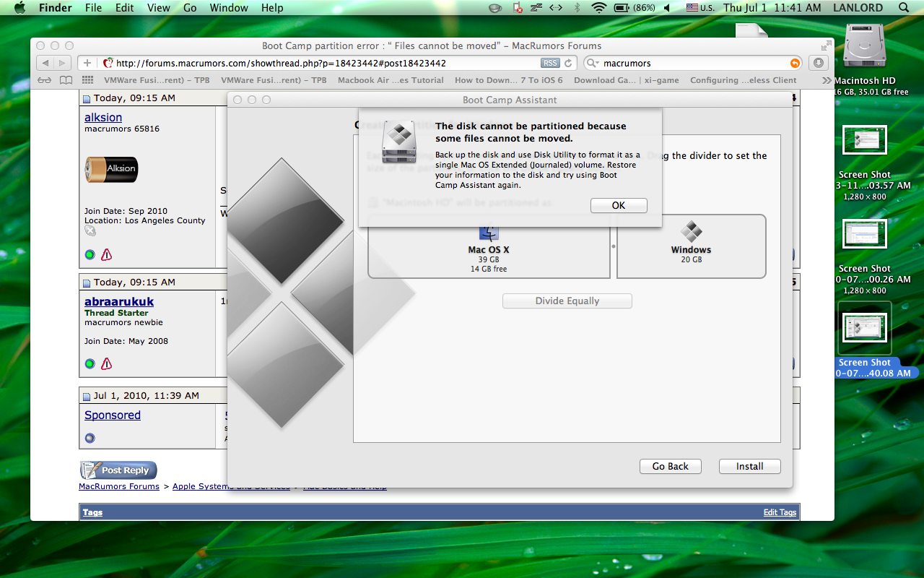
Task: Open the date and time menu
Action: (772, 8)
